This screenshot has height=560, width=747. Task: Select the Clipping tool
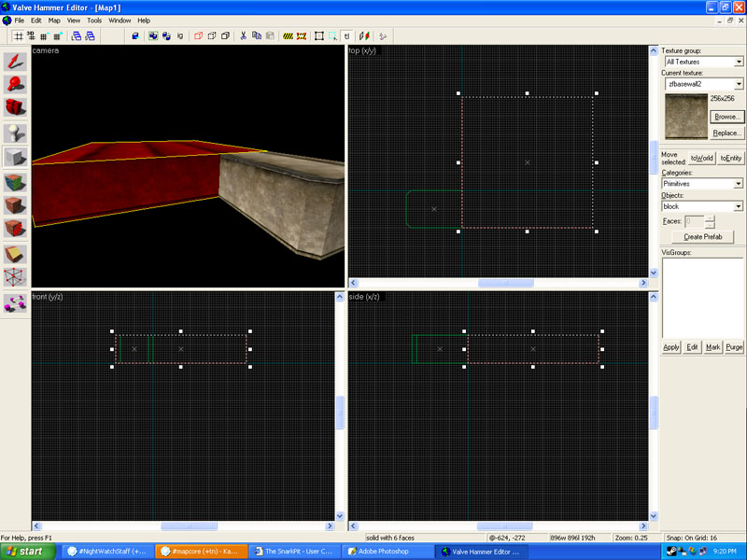coord(15,253)
